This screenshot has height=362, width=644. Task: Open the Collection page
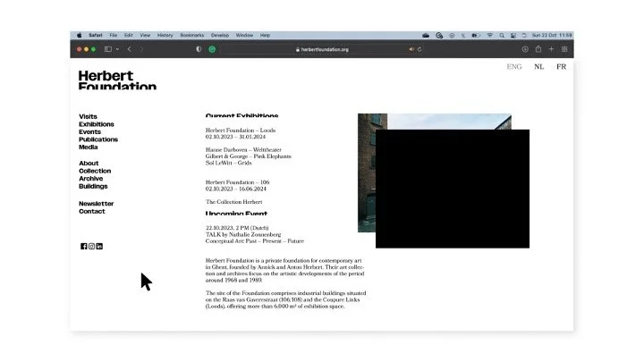95,171
